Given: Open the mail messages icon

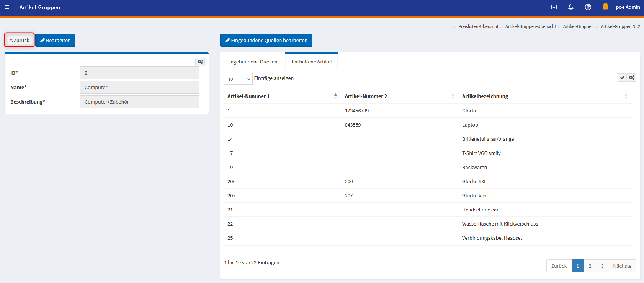Looking at the screenshot, I should pos(554,7).
